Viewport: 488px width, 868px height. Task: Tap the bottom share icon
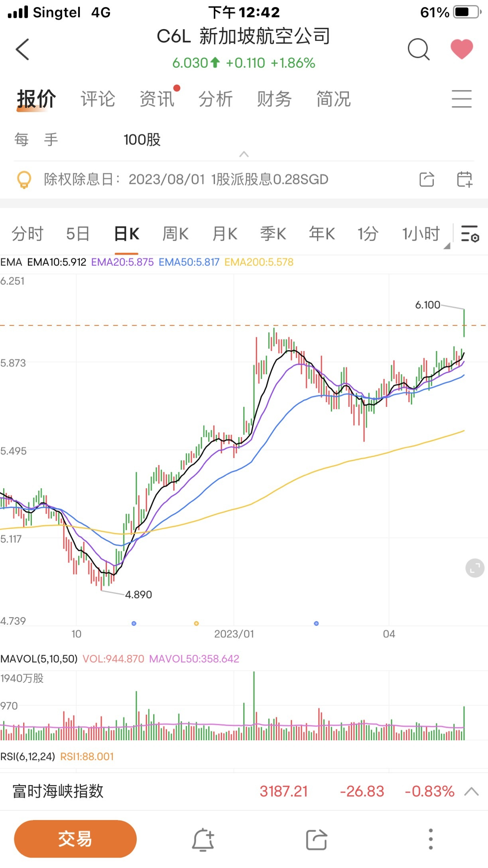pos(317,839)
